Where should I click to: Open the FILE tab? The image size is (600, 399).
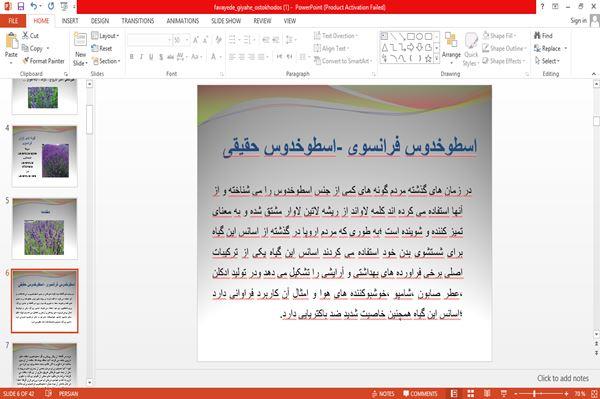(x=13, y=21)
